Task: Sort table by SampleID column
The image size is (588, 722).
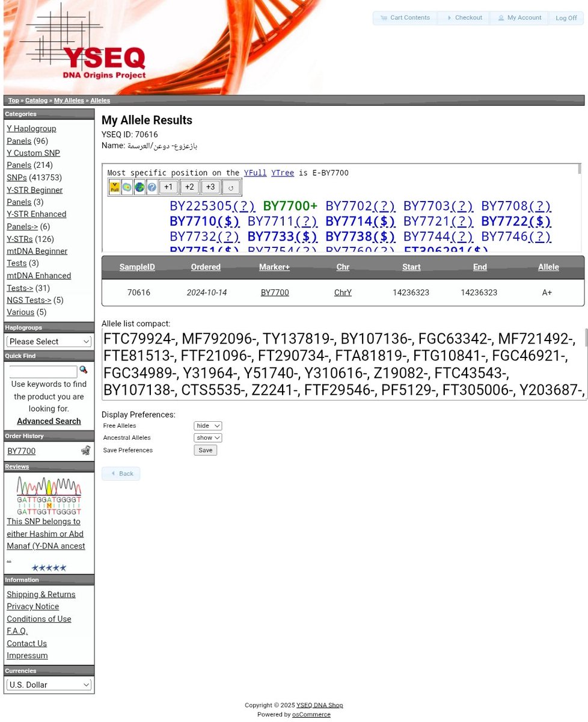Action: pos(137,267)
